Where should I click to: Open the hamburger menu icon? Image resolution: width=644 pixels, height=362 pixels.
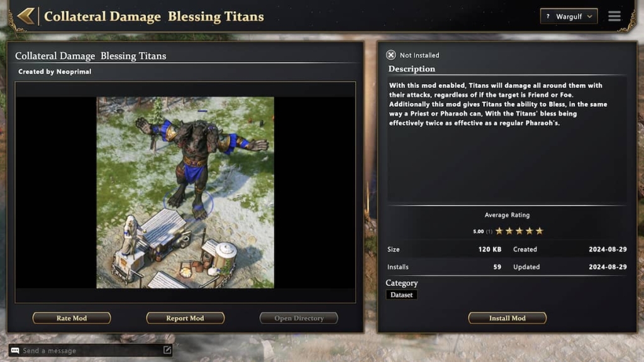[x=614, y=16]
